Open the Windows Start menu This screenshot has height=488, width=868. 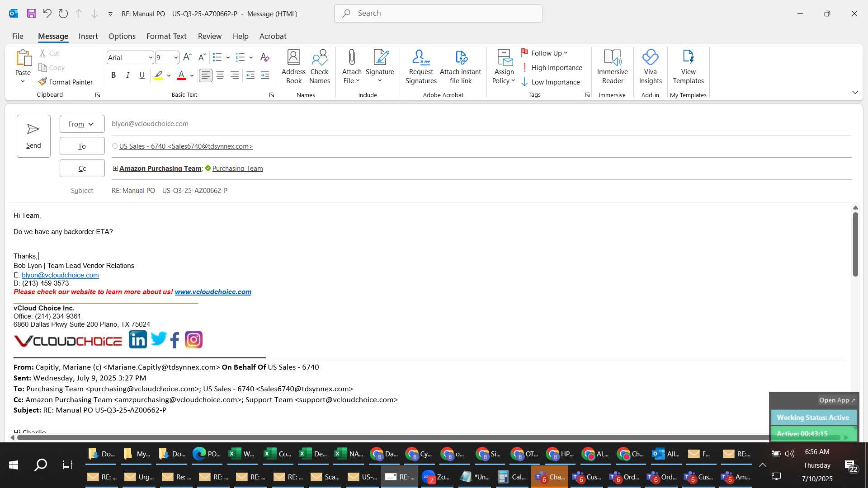14,465
